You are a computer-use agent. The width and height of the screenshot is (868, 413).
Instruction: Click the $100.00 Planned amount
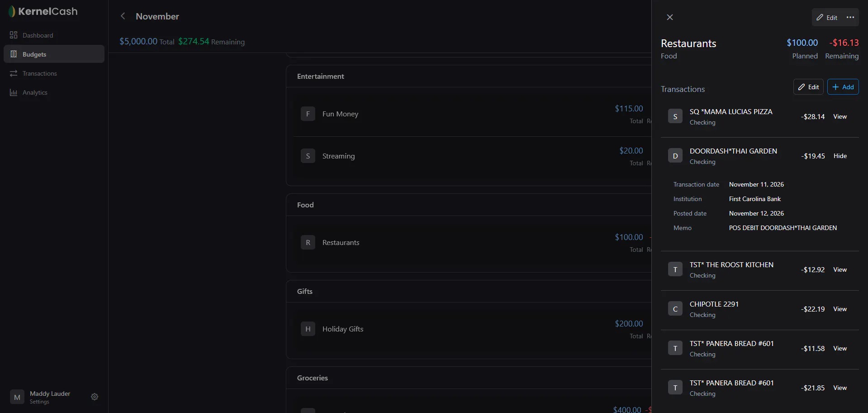pos(802,43)
